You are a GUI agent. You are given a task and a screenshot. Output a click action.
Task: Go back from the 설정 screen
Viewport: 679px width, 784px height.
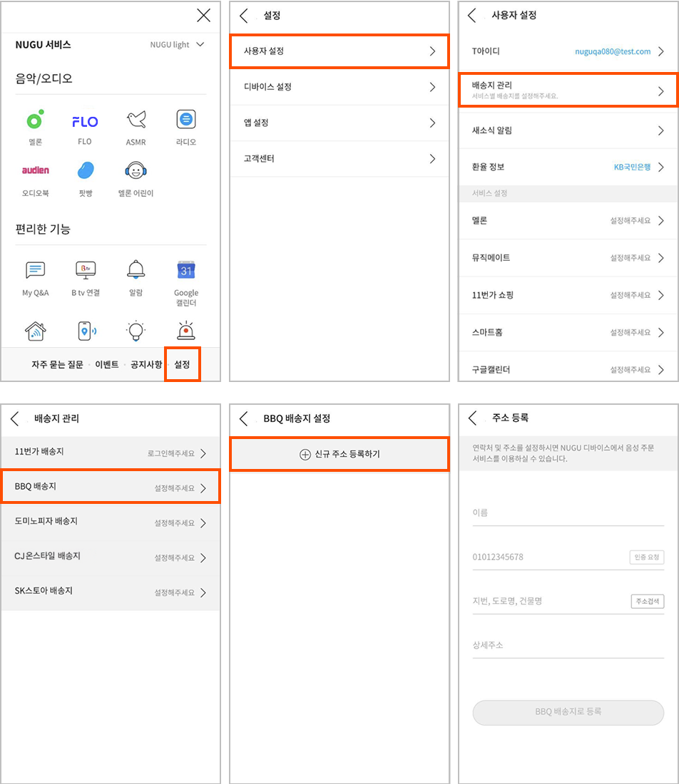click(244, 16)
